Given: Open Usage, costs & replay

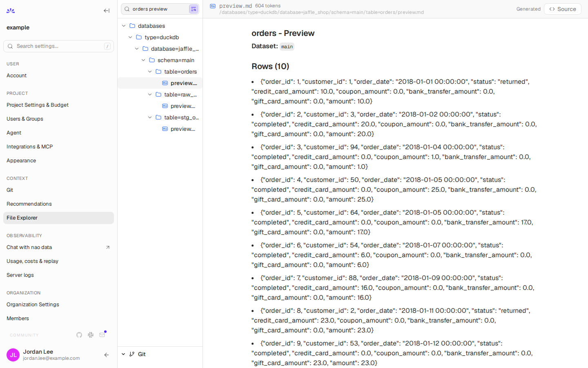Looking at the screenshot, I should [58, 261].
